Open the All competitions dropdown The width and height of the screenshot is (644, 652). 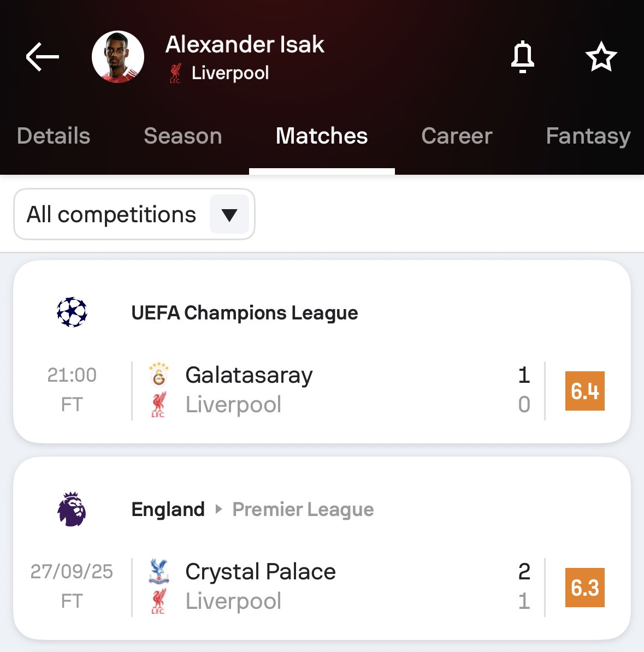click(111, 215)
